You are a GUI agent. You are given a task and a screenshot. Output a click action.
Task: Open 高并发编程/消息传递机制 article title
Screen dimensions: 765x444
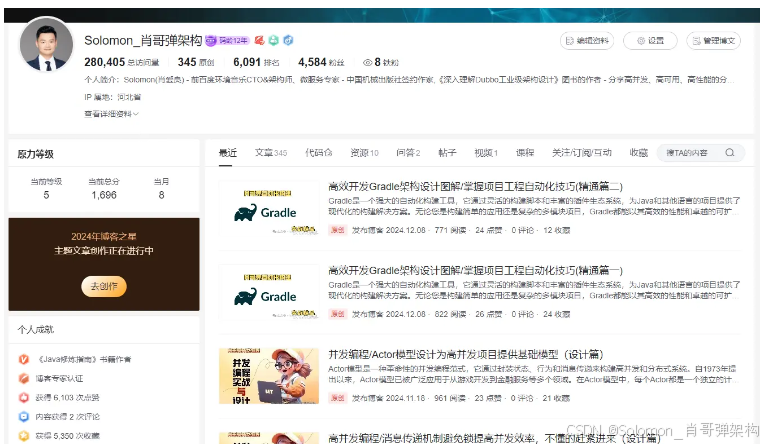494,438
